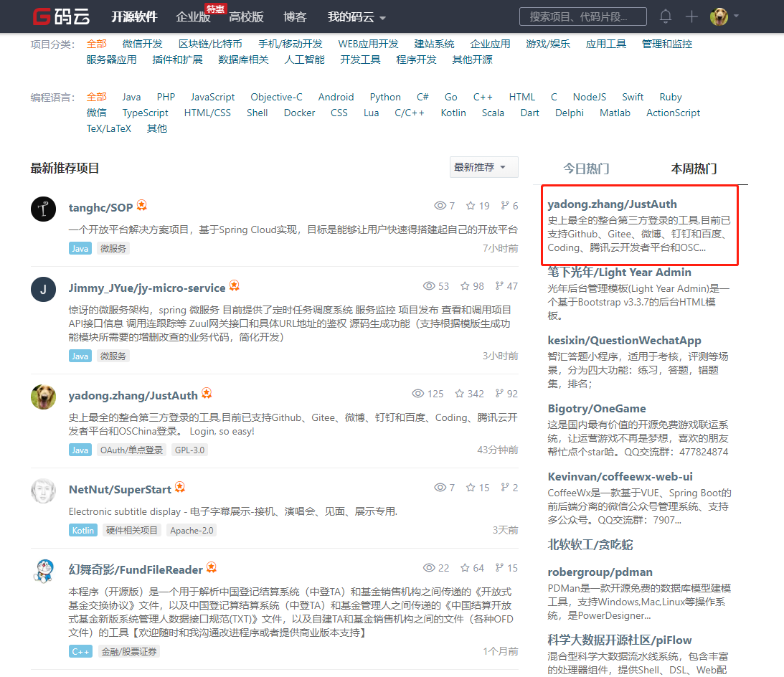Open 笔下光年/Light Year Admin in hot list
784x677 pixels.
620,272
